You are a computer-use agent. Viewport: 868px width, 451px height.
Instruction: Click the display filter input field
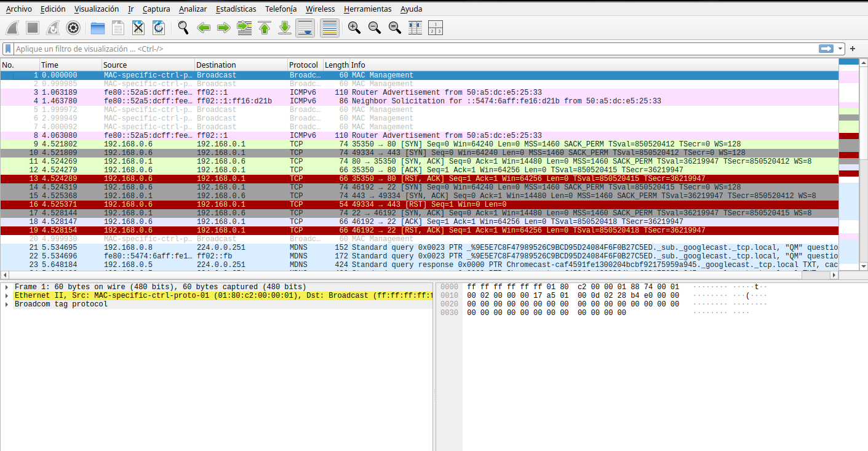pos(415,49)
